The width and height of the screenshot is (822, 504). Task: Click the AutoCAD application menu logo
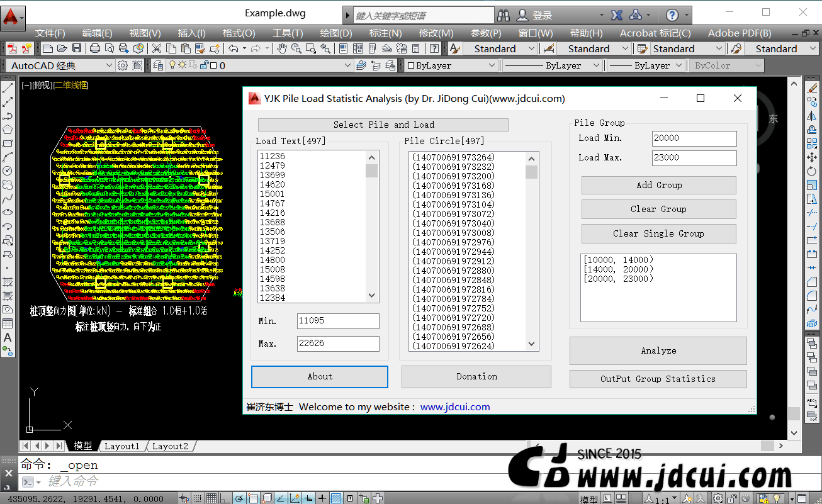(x=13, y=16)
